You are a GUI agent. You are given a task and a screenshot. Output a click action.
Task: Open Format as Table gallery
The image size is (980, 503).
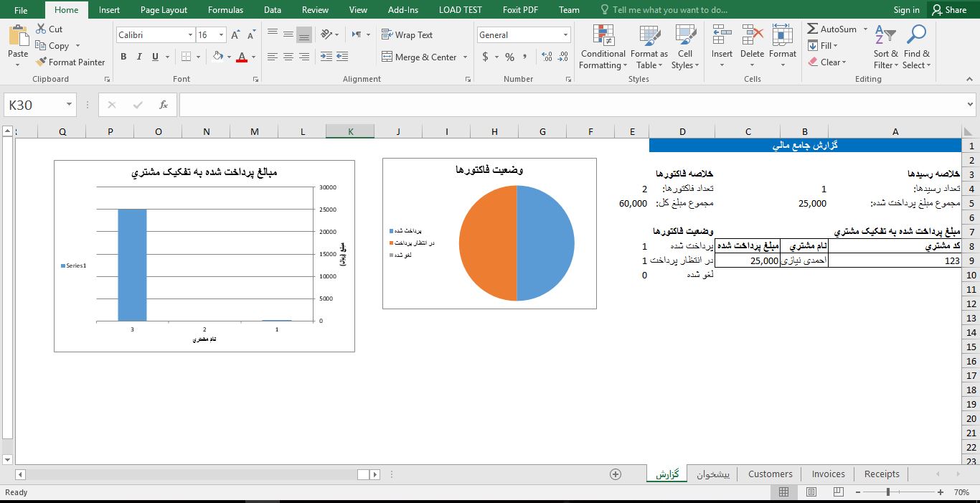click(649, 47)
